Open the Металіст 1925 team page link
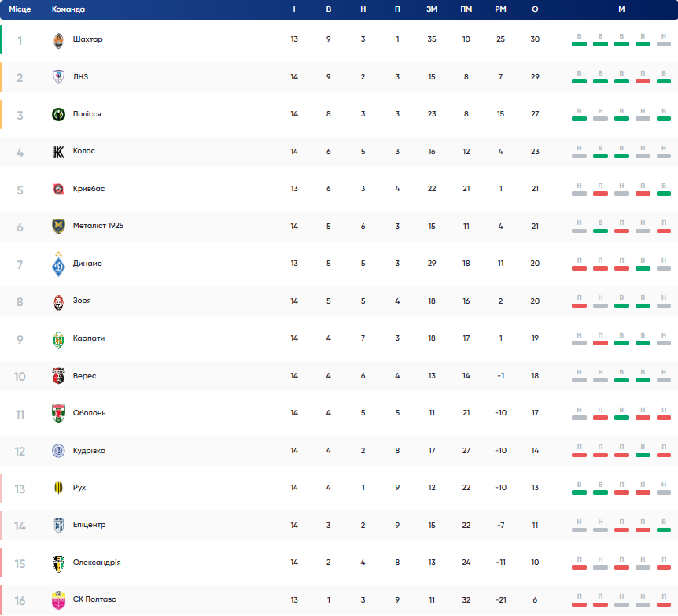Screen dimensions: 678x616 pyautogui.click(x=98, y=226)
